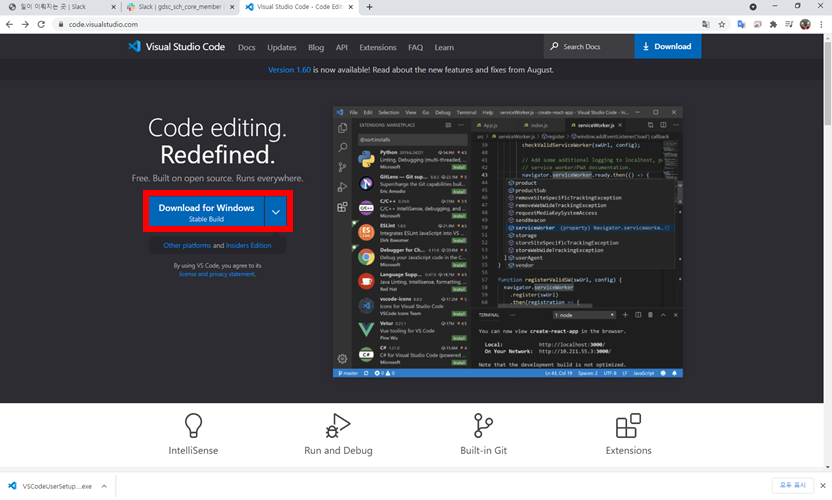Click the round down-arrow icon in title bar
Screen dimensions: 832x500
pos(753,7)
